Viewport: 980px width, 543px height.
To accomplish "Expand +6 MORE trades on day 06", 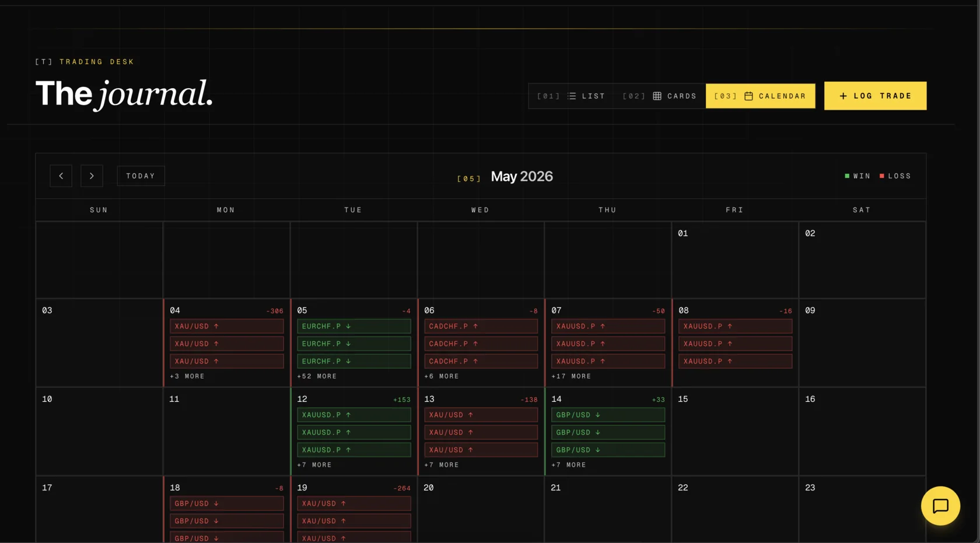I will [442, 377].
